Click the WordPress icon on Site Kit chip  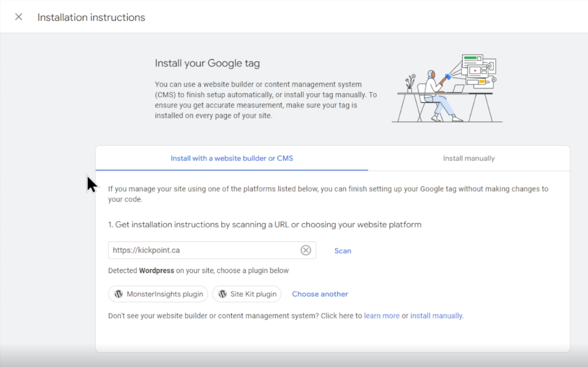pos(222,294)
